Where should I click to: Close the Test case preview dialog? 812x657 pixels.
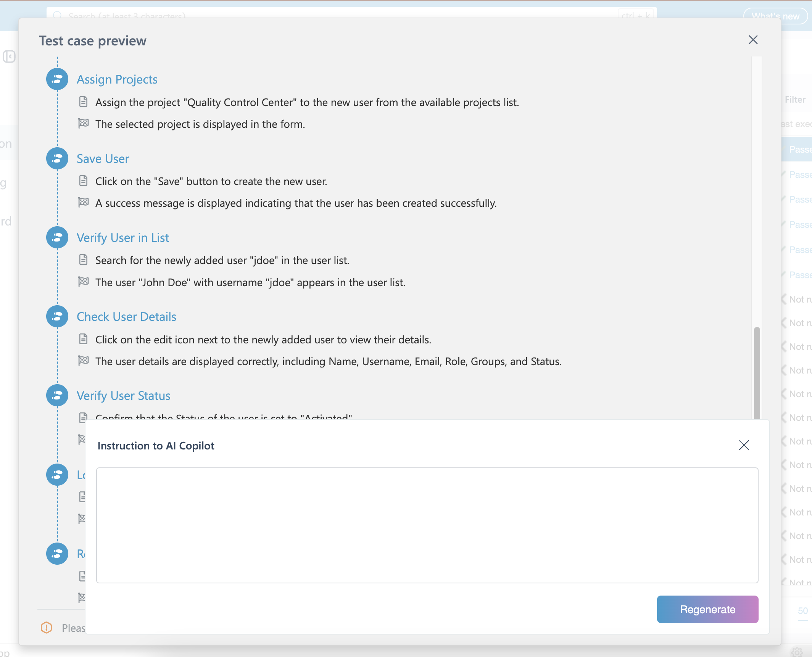coord(753,40)
